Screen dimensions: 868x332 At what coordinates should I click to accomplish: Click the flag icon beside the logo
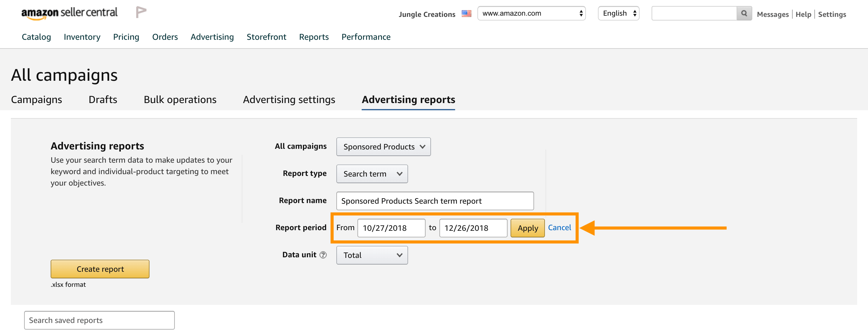tap(141, 12)
